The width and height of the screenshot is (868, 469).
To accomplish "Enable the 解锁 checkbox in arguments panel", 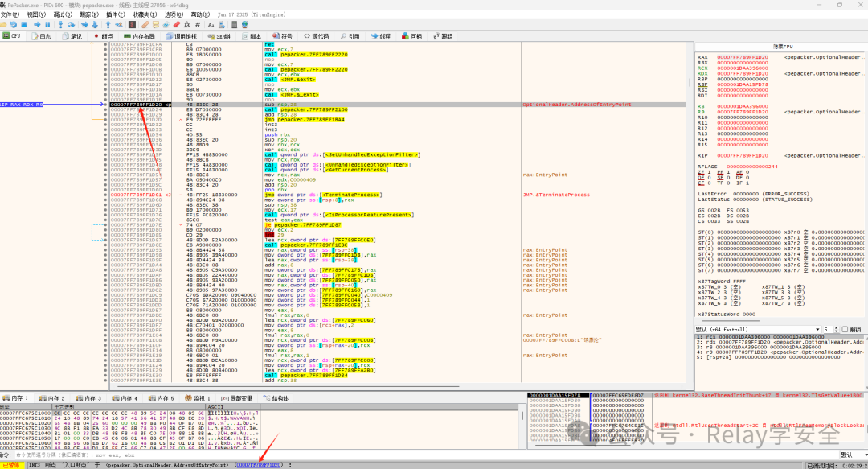I will click(x=845, y=329).
